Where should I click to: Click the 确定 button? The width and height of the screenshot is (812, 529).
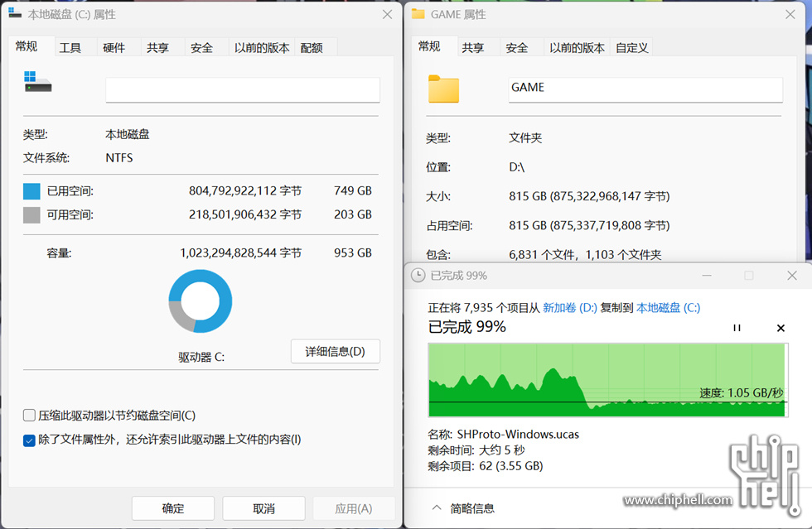173,508
